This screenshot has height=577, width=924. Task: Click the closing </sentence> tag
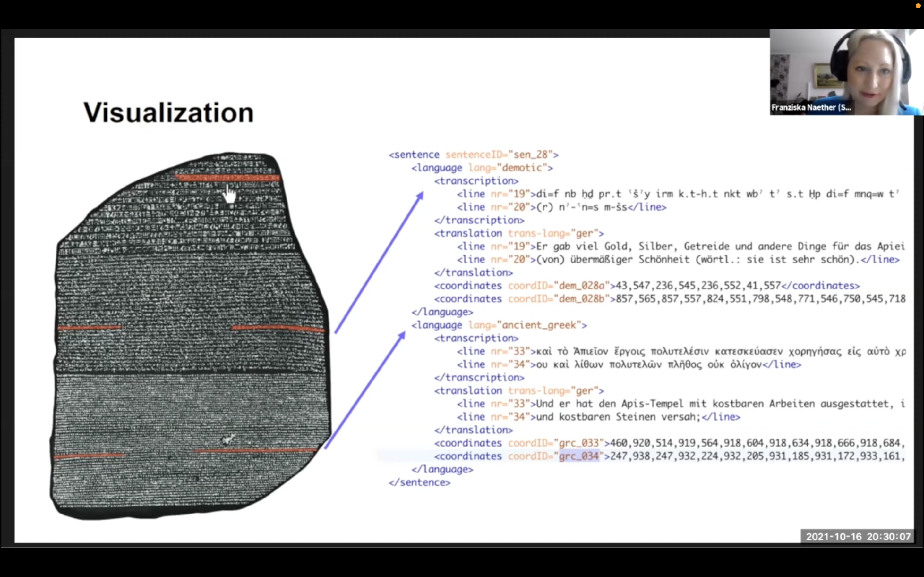coord(419,482)
